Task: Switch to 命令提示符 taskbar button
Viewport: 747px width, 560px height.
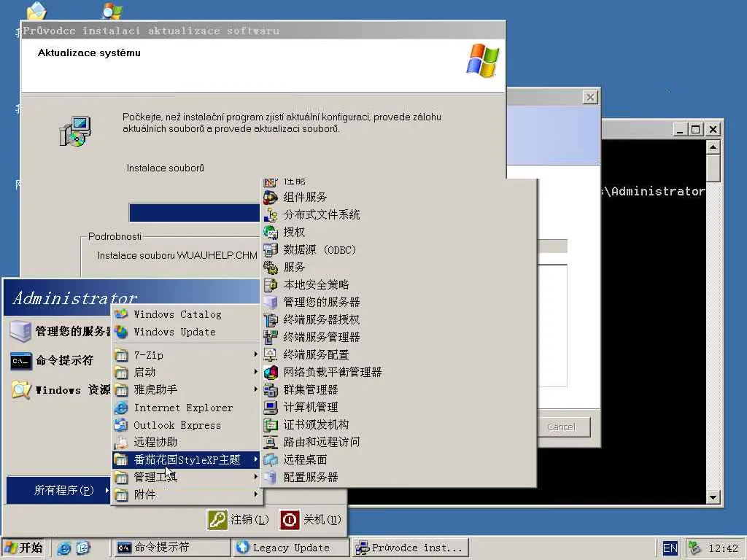Action: pyautogui.click(x=171, y=548)
